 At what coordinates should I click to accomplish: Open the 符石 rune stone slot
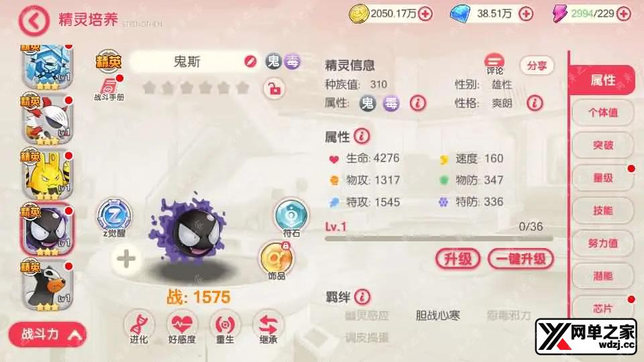pyautogui.click(x=291, y=217)
